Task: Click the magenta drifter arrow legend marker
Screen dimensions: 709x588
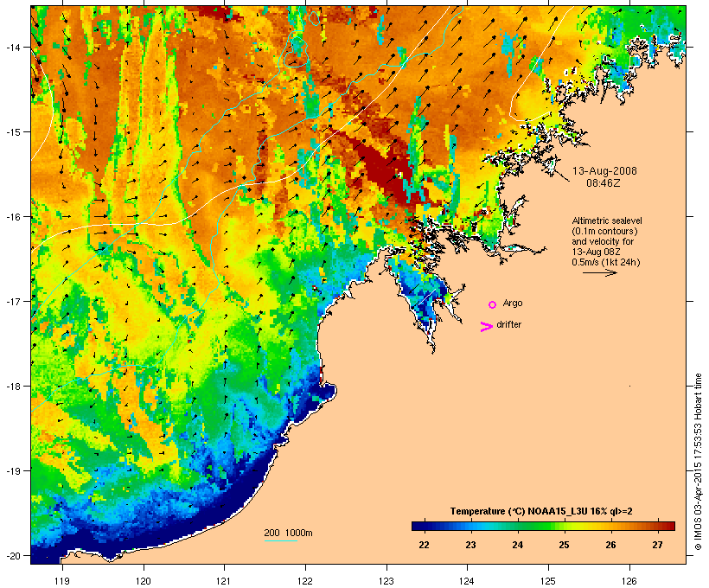Action: click(x=486, y=327)
